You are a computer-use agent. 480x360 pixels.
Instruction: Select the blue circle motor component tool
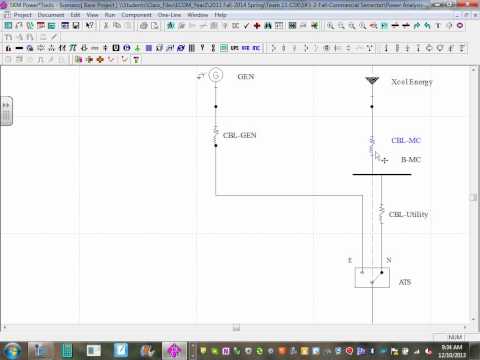pyautogui.click(x=127, y=48)
